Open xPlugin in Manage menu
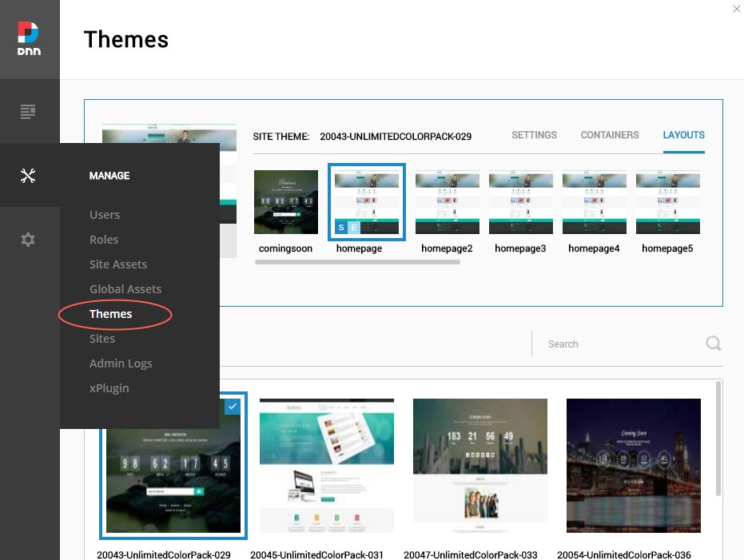This screenshot has height=560, width=744. (109, 388)
